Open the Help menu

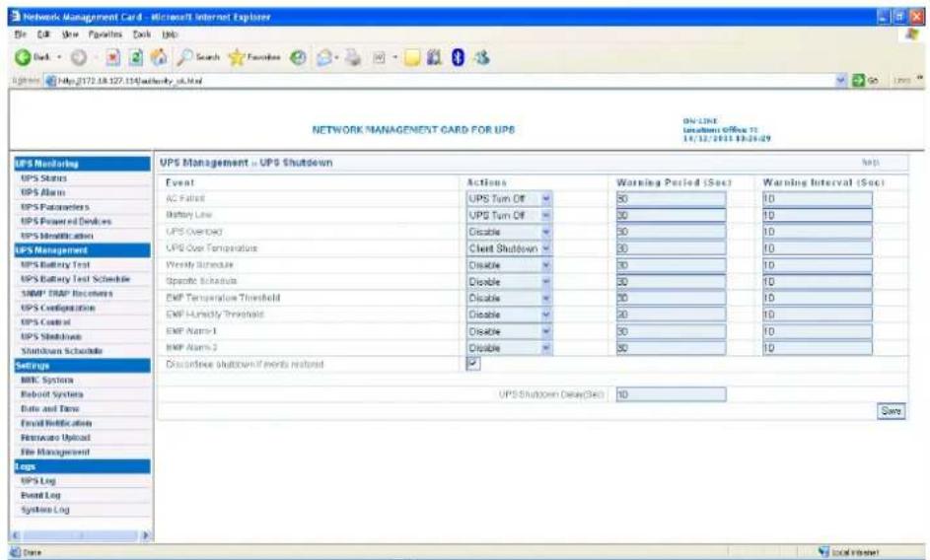point(170,35)
